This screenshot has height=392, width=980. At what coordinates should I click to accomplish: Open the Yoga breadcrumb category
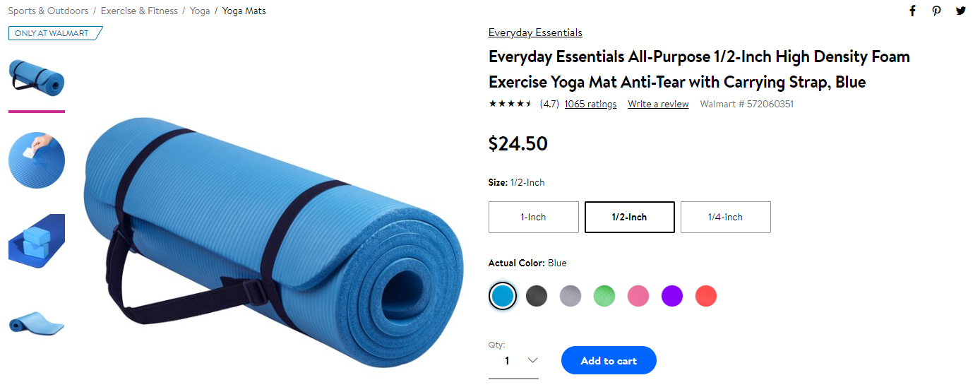[x=200, y=11]
